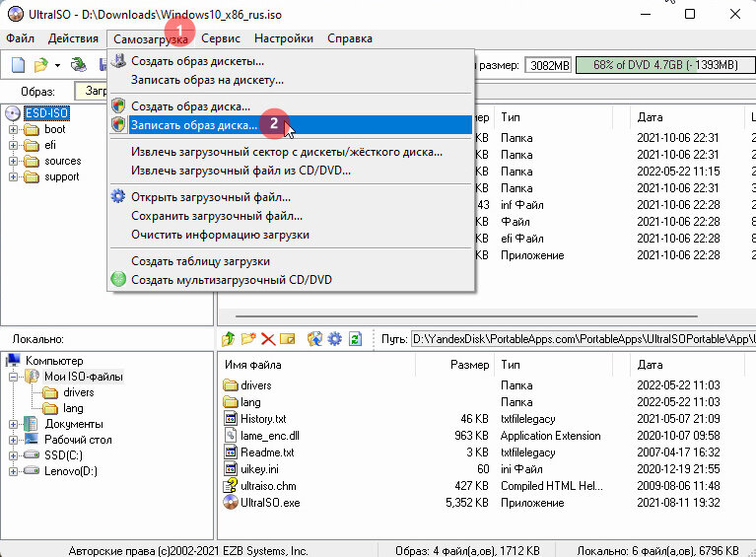Click the 3082MB total size field

click(x=548, y=65)
